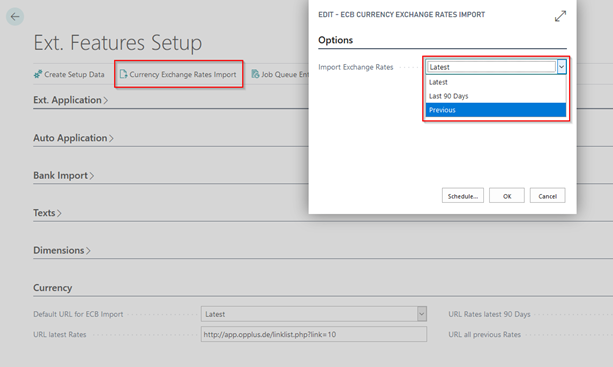613x367 pixels.
Task: Expand the Bank Import section
Action: (x=63, y=175)
